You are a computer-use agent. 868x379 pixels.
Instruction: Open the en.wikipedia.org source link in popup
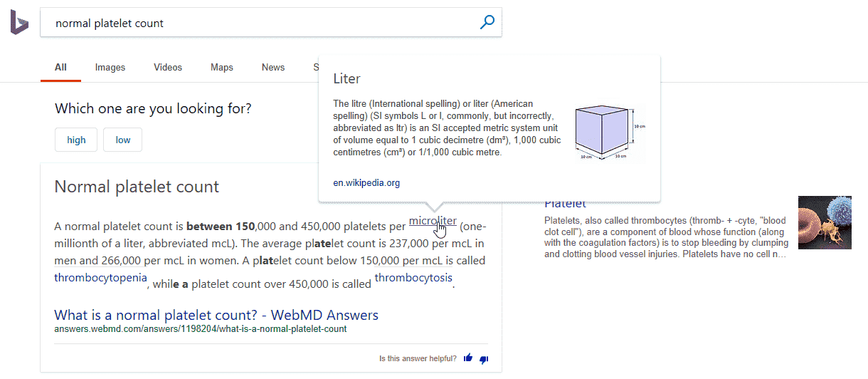point(366,183)
